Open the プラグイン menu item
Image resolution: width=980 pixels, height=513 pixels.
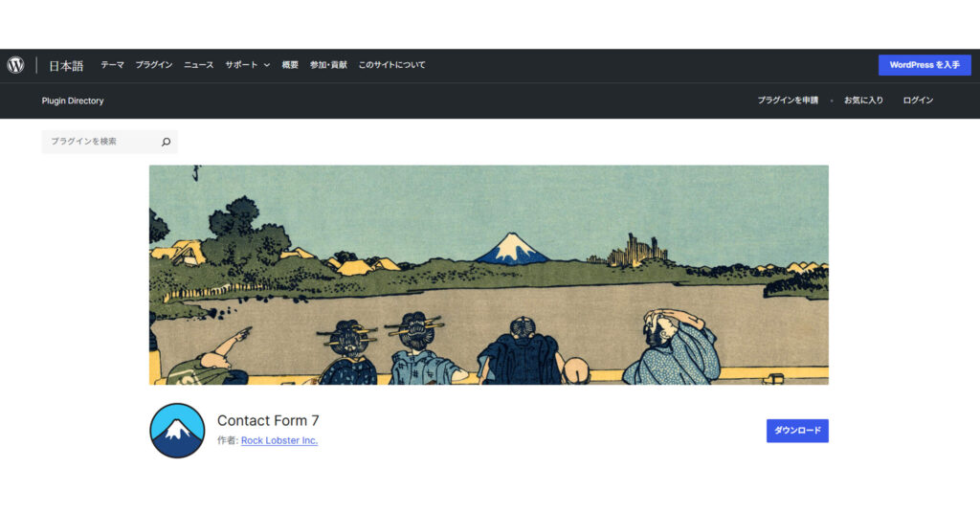coord(154,65)
